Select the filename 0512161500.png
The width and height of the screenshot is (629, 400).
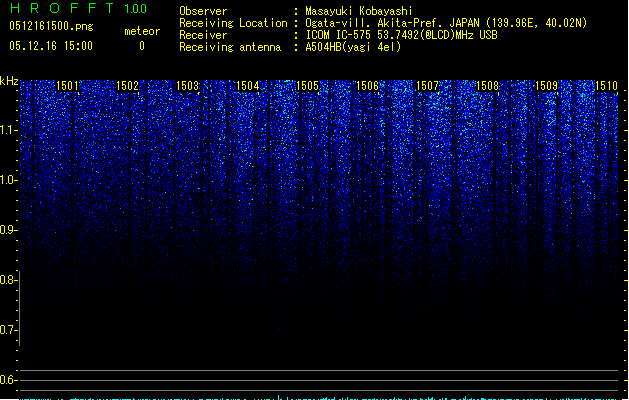click(51, 26)
